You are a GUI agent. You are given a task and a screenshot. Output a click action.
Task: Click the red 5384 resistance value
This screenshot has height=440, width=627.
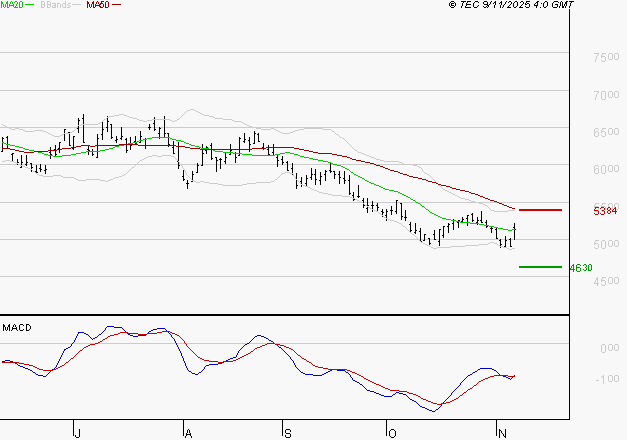pos(605,211)
